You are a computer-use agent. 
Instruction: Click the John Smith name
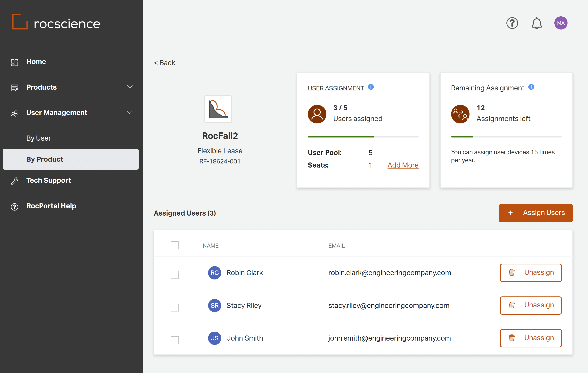[245, 338]
